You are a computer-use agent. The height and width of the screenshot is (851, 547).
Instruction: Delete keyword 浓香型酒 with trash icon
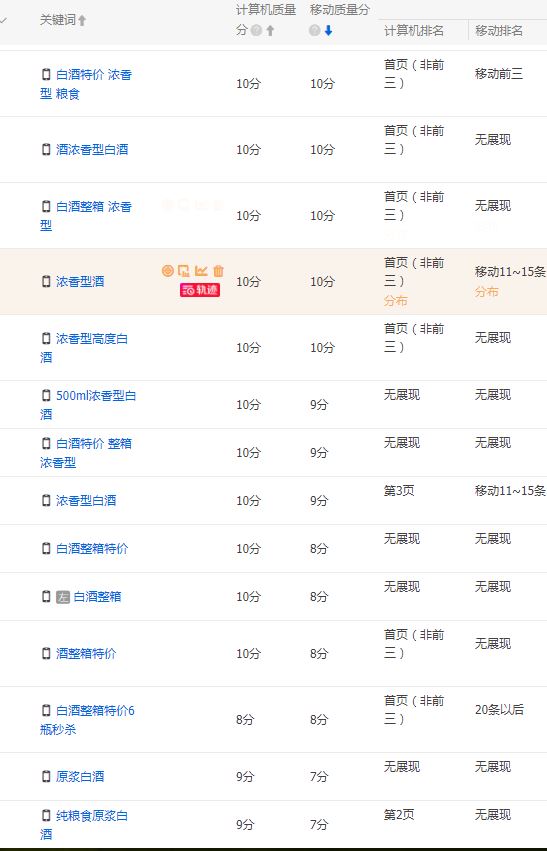point(218,270)
